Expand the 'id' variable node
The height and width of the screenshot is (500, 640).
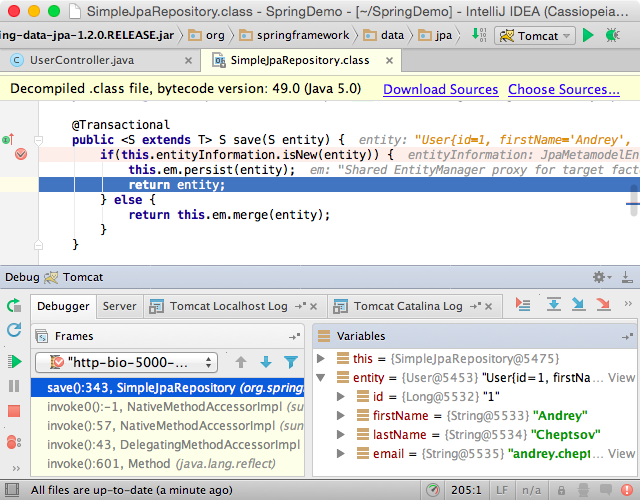tap(340, 396)
